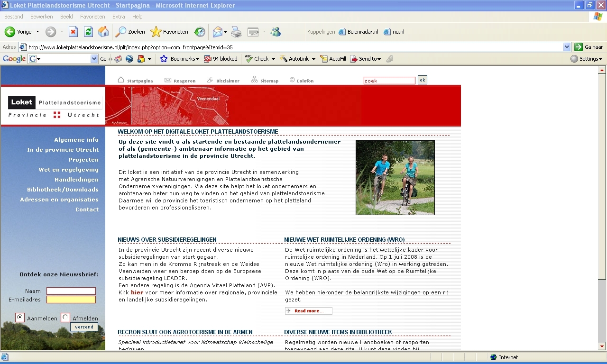
Task: Open the Buienradar.nl link shortcut
Action: click(359, 32)
